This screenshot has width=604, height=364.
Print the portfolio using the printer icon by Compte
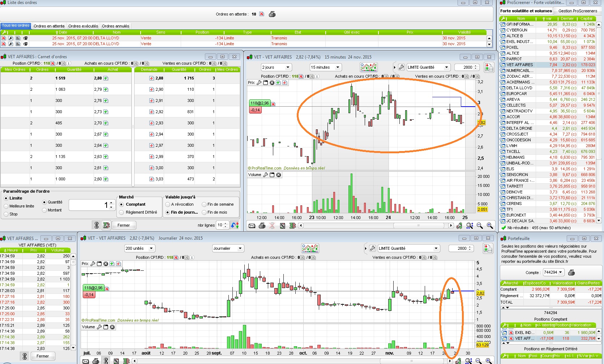click(571, 273)
